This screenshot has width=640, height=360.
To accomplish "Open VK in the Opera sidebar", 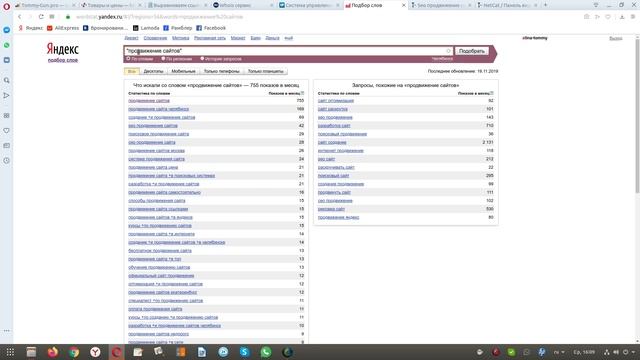I will [x=7, y=60].
